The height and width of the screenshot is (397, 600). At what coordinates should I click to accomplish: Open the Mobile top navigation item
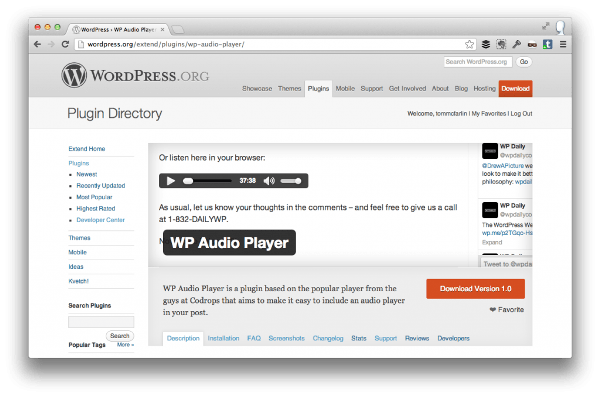tap(345, 89)
